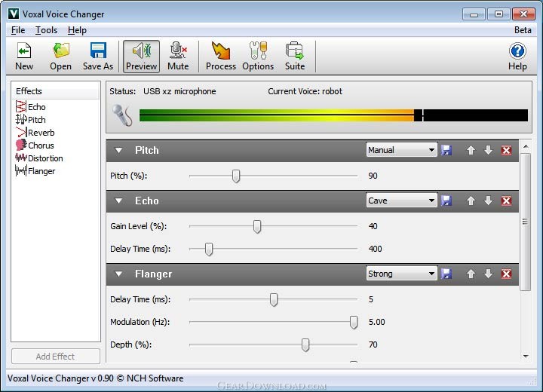This screenshot has width=543, height=392.
Task: Select Flanger in the Effects list
Action: 35,170
